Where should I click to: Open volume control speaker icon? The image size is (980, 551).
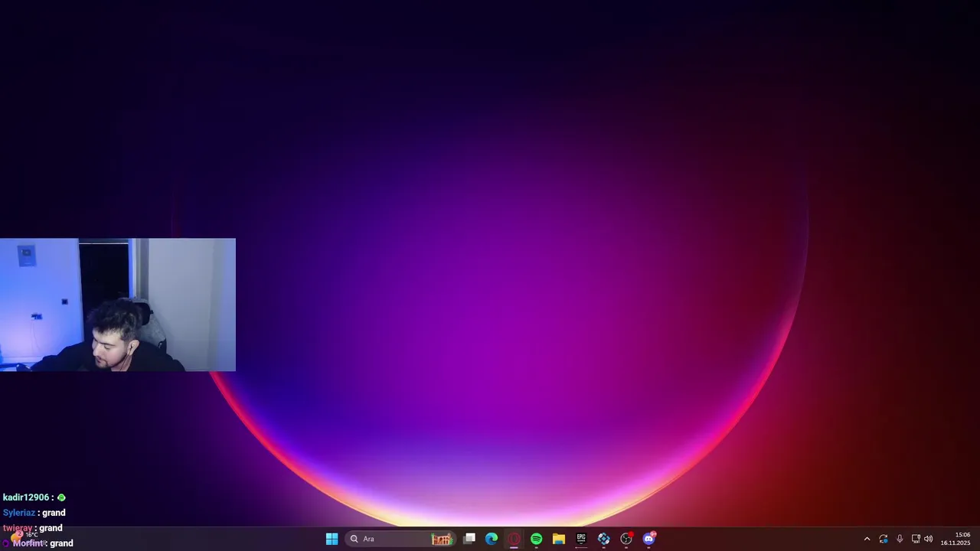(x=928, y=539)
